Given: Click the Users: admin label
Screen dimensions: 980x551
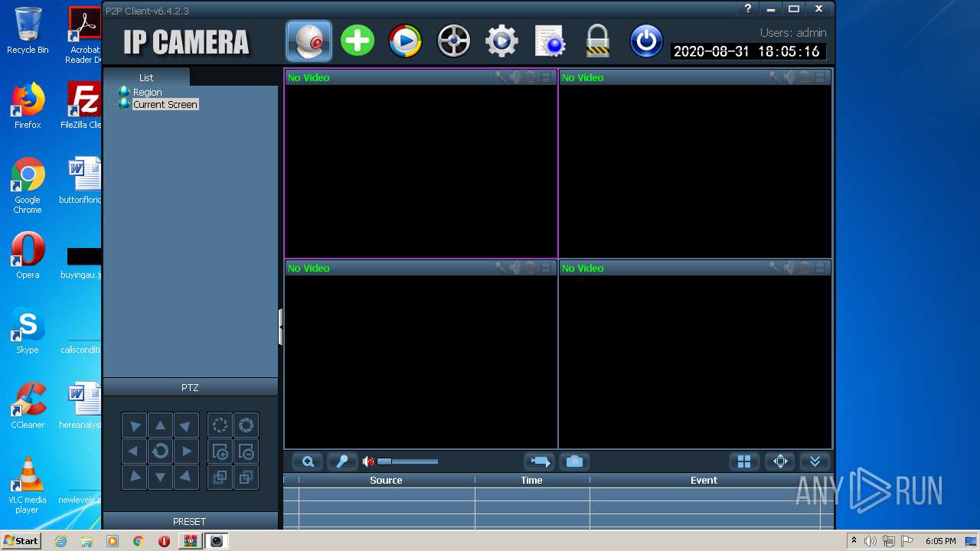Looking at the screenshot, I should point(793,33).
